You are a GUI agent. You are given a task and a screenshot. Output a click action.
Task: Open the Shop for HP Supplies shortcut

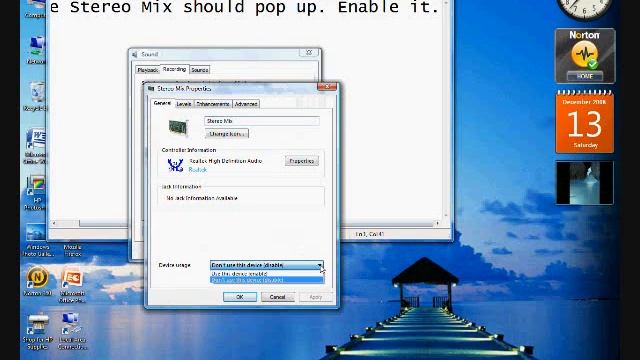click(38, 331)
